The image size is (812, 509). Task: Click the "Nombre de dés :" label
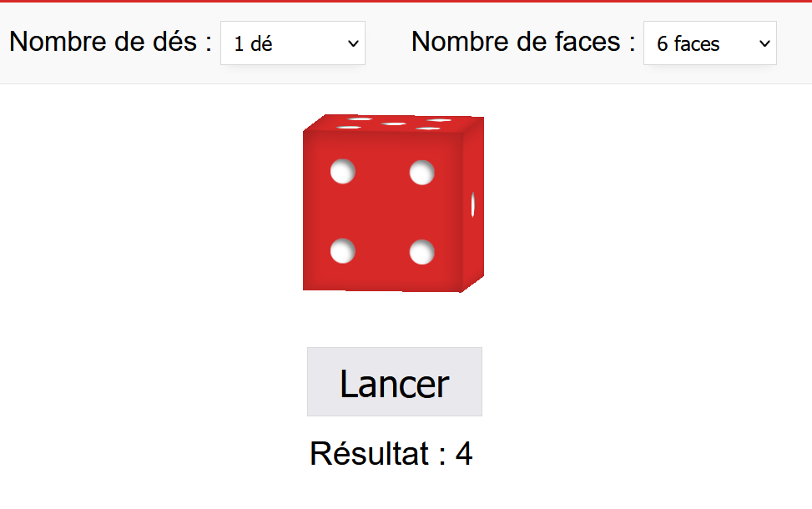click(x=110, y=42)
